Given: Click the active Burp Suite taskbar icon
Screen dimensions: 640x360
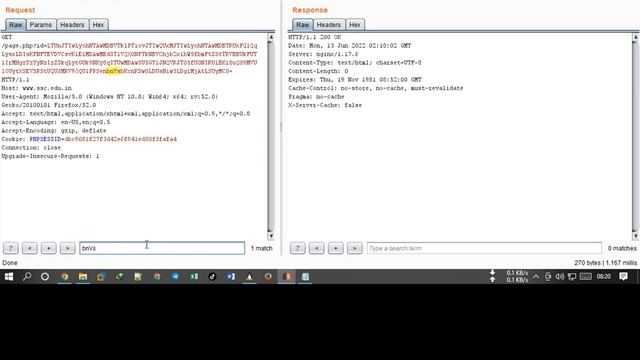Looking at the screenshot, I should pyautogui.click(x=287, y=277).
